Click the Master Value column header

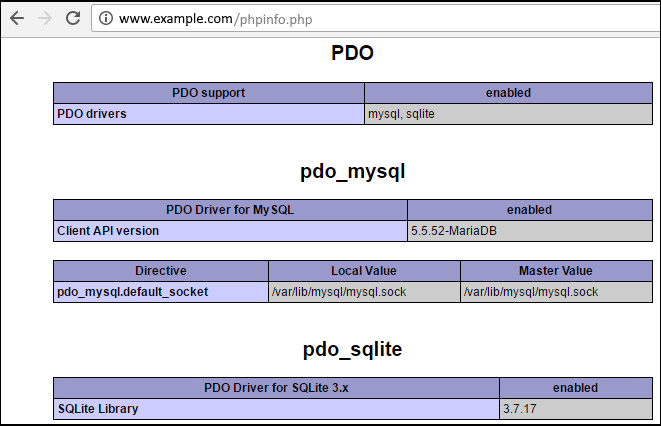coord(555,270)
